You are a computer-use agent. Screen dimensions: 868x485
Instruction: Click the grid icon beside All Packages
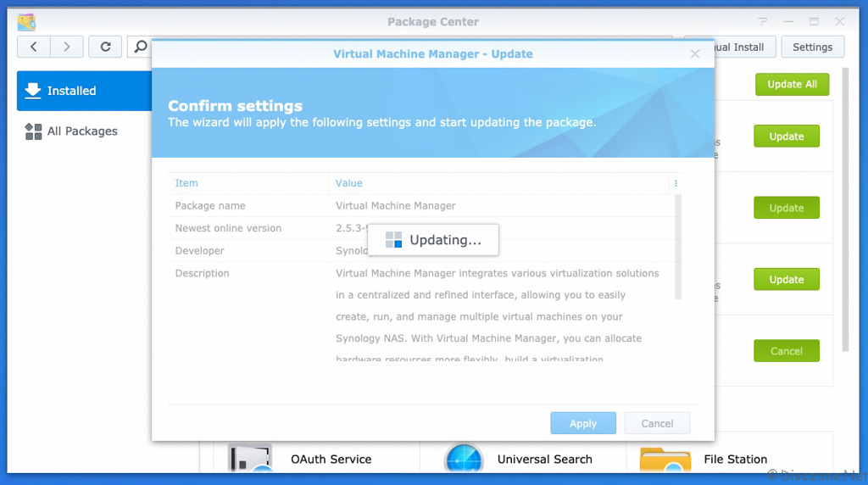click(x=33, y=131)
